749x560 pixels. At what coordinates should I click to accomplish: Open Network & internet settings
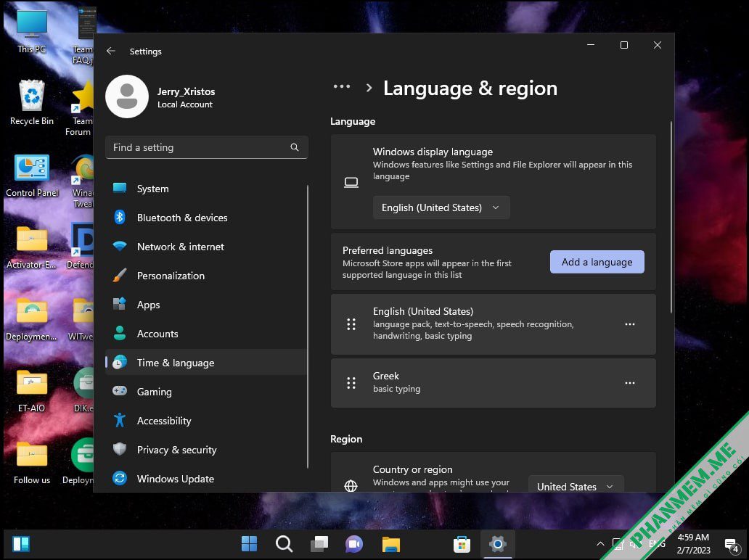(206, 247)
